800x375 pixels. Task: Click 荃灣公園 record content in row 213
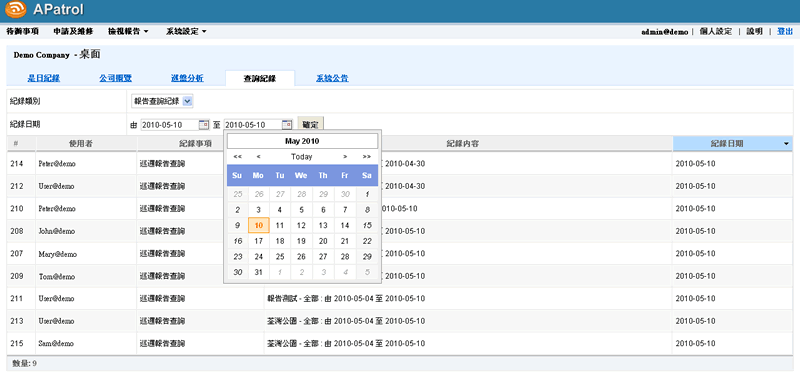(x=346, y=321)
